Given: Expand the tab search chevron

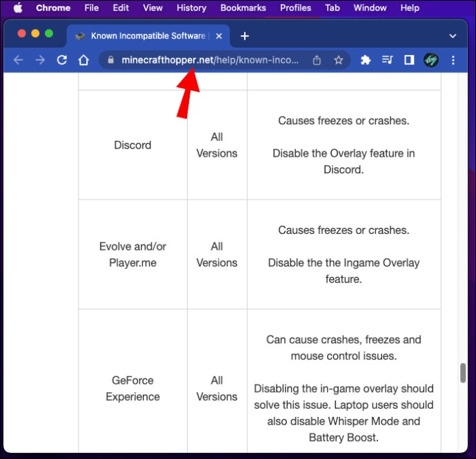Looking at the screenshot, I should coord(453,36).
